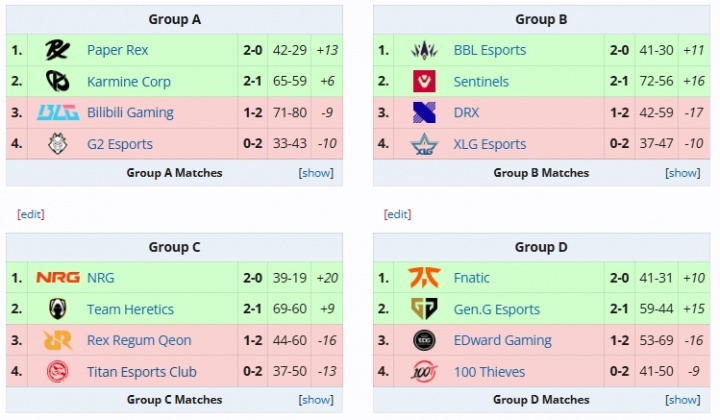Click the Karmine Corp logo icon

[57, 81]
